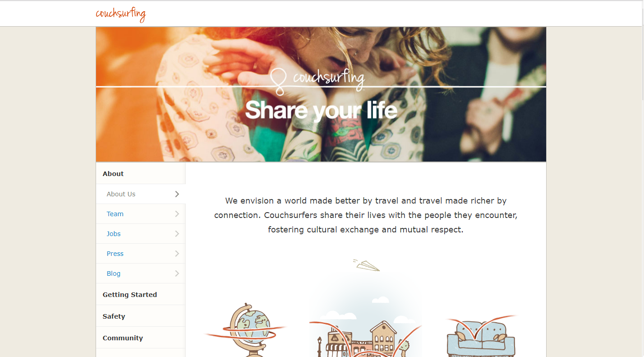Click the paper airplane illustration
The image size is (644, 357).
point(366,265)
